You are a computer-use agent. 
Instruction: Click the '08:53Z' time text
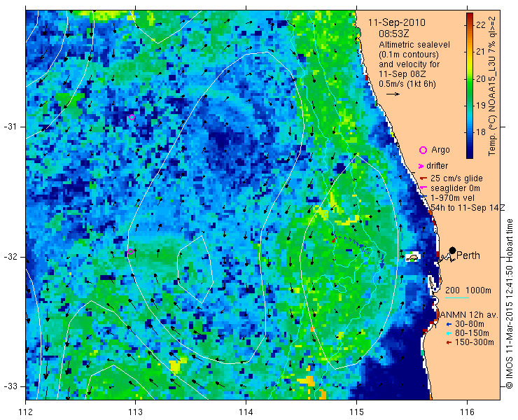tap(393, 34)
